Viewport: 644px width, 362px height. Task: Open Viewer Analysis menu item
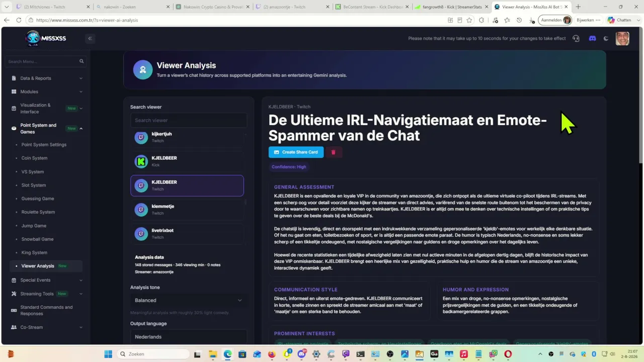coord(46,266)
